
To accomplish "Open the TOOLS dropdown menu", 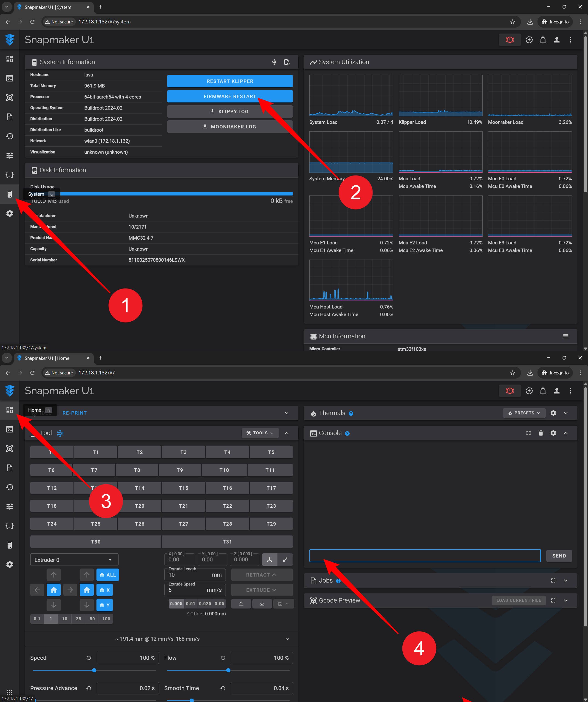I will (260, 433).
